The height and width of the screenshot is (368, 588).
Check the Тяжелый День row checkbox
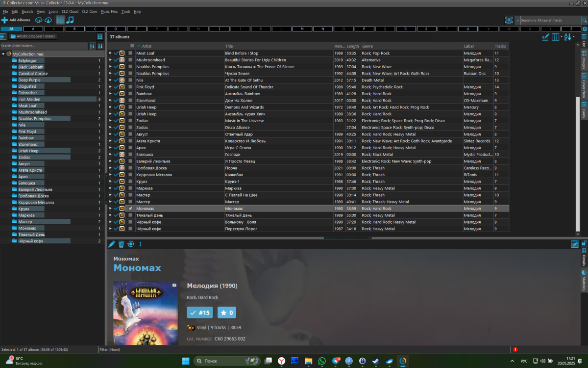click(x=131, y=215)
